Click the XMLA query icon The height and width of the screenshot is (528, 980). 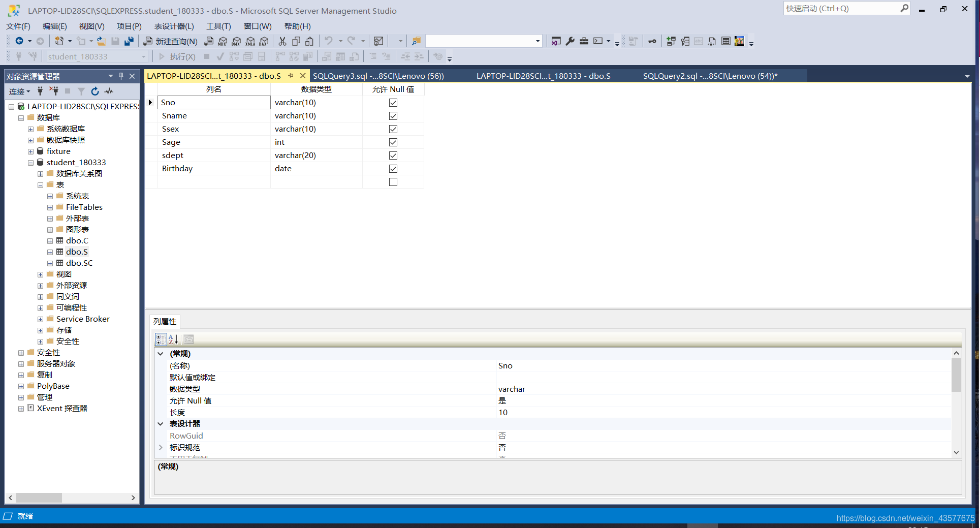250,41
